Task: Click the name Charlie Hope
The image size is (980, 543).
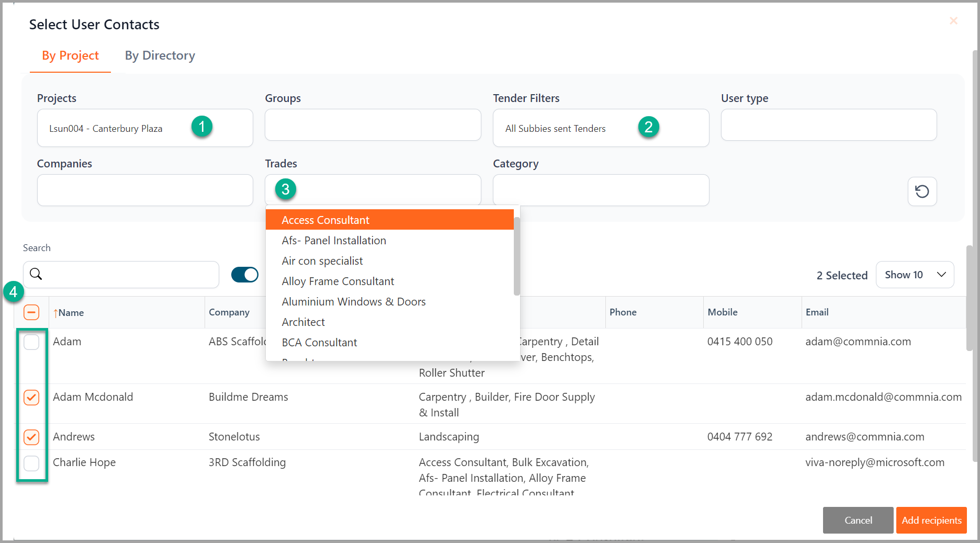Action: pos(84,462)
